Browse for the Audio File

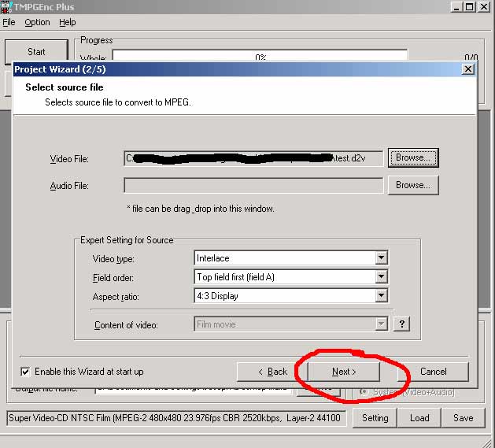pos(413,185)
